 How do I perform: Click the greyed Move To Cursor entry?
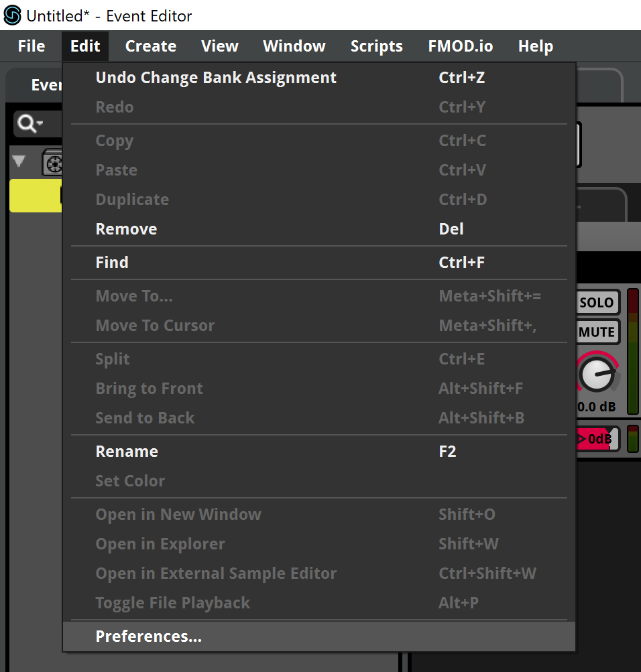click(x=318, y=326)
